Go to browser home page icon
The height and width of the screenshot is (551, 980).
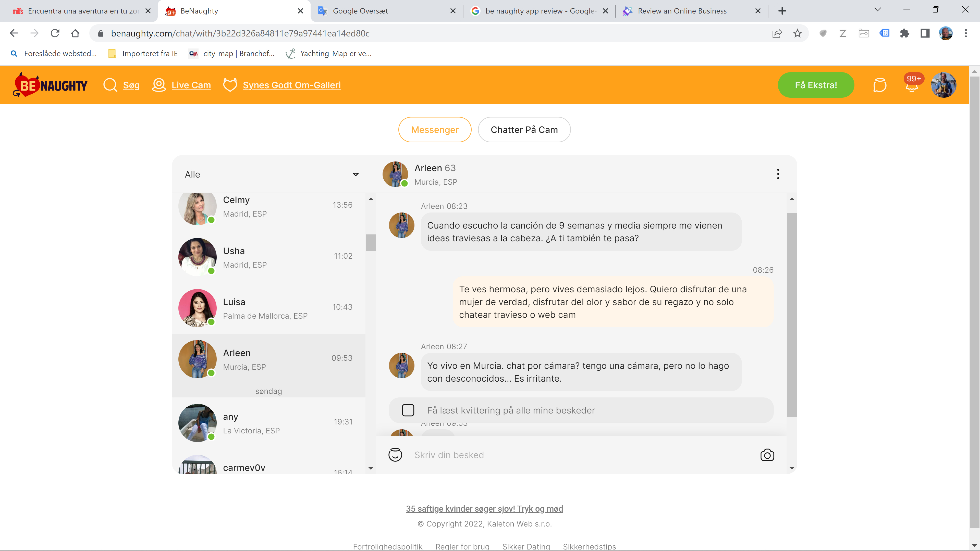[x=75, y=33]
